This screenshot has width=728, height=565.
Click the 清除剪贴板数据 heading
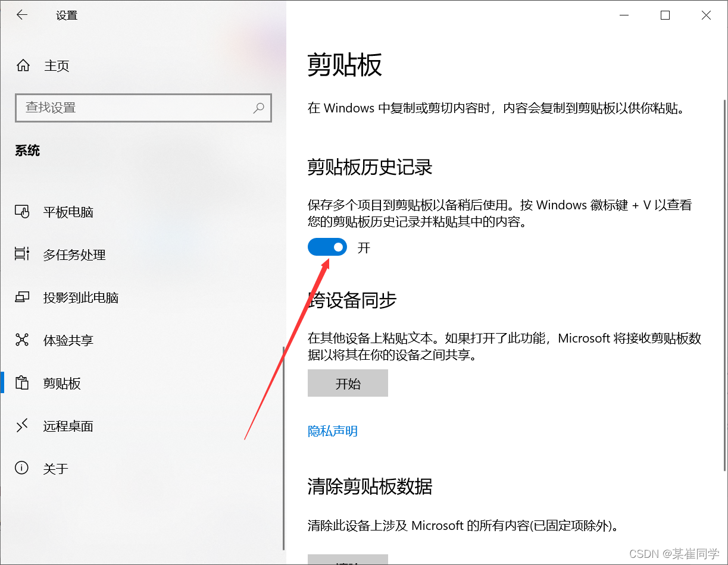tap(370, 486)
